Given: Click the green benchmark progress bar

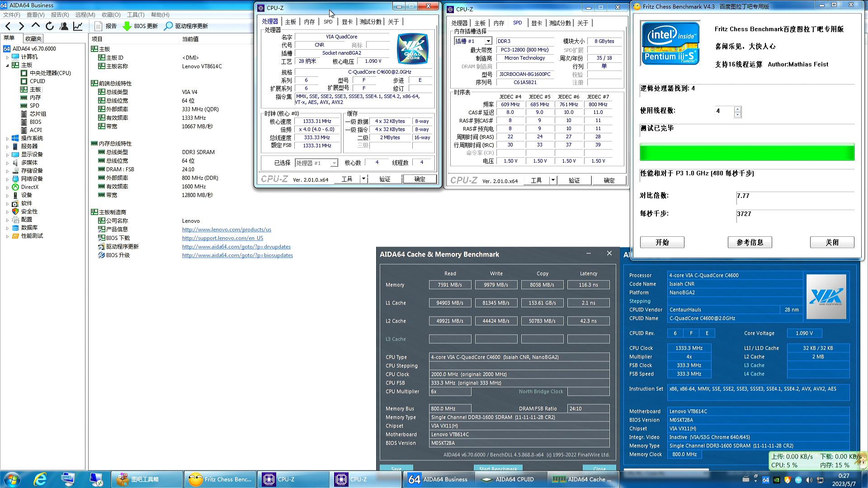Looking at the screenshot, I should pos(746,152).
